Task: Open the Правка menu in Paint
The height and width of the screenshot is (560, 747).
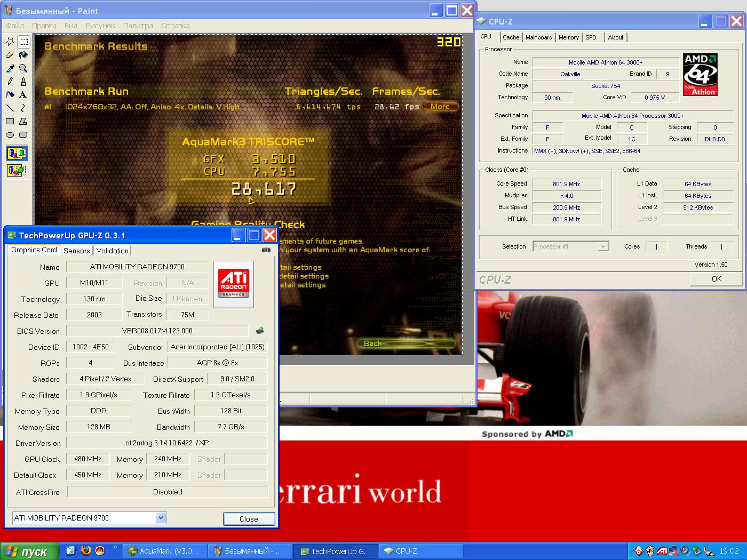Action: tap(44, 26)
